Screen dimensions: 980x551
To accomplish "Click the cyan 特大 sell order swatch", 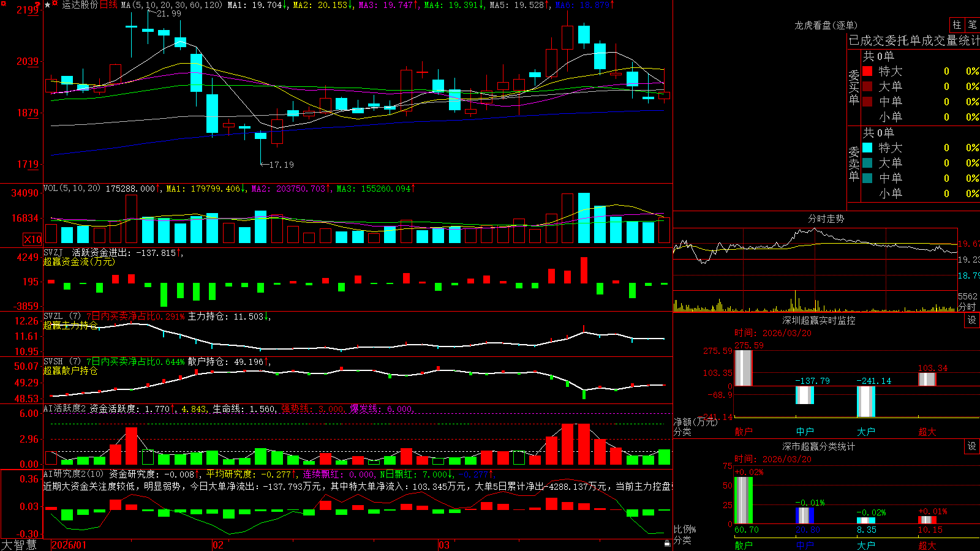I will (867, 148).
